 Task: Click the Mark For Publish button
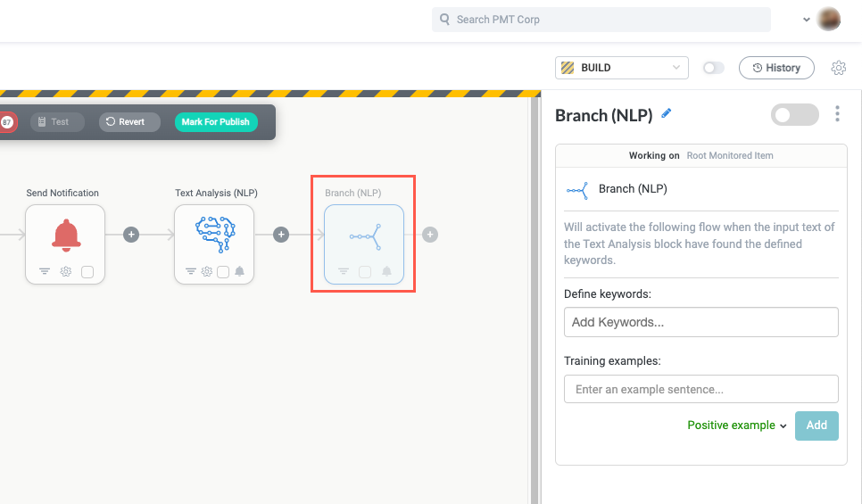pyautogui.click(x=216, y=122)
